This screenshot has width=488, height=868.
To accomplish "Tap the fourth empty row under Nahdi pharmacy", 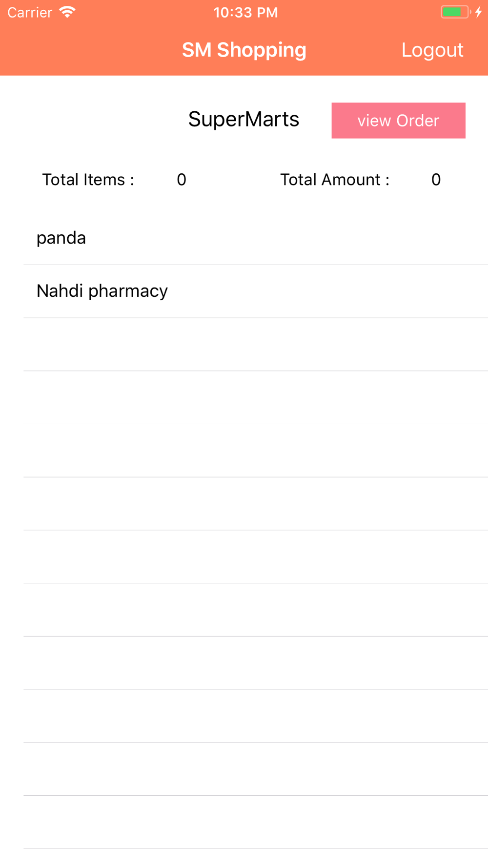I will [244, 504].
